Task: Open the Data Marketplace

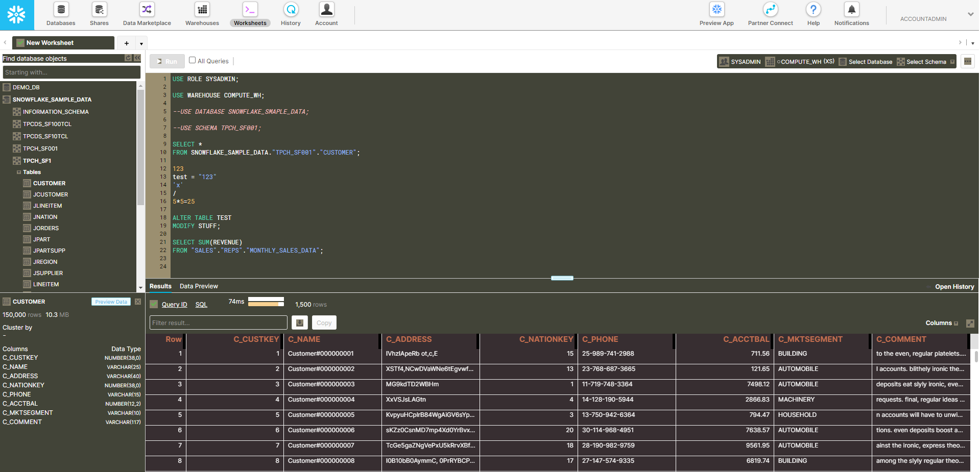Action: click(x=147, y=14)
